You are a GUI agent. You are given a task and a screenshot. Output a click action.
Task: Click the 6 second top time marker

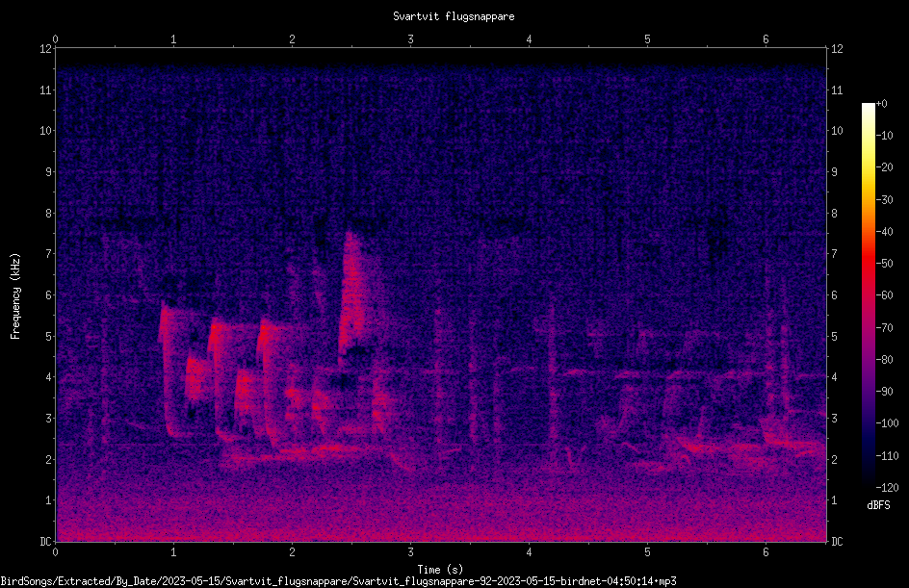[766, 39]
